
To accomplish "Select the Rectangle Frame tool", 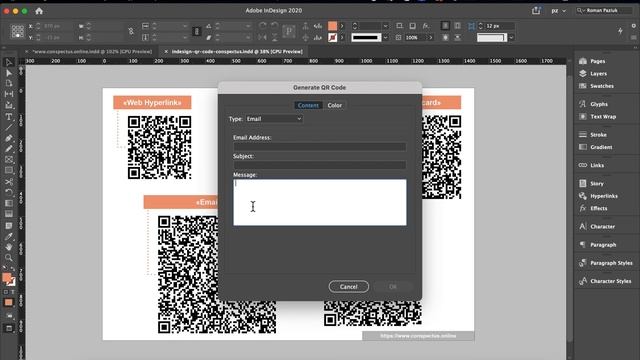I will pyautogui.click(x=9, y=160).
